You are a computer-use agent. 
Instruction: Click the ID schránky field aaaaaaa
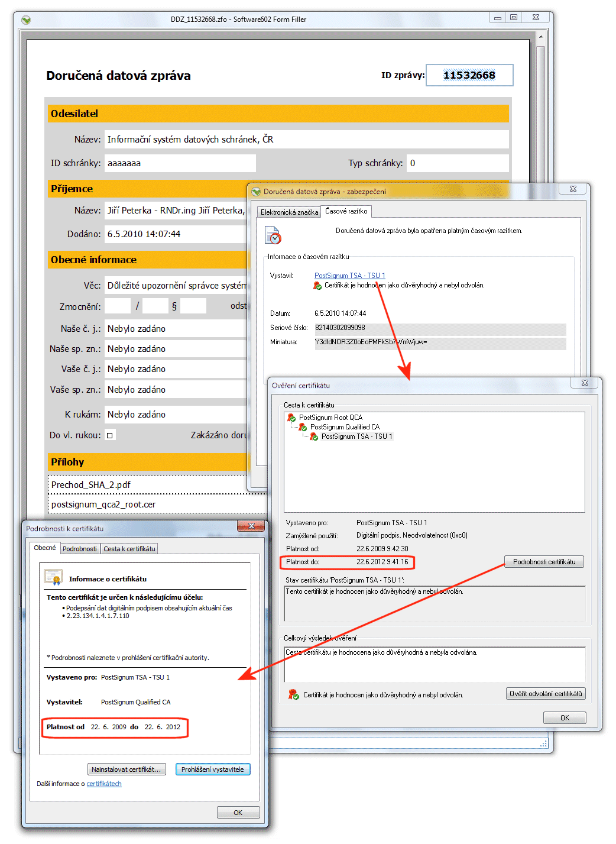pos(180,163)
